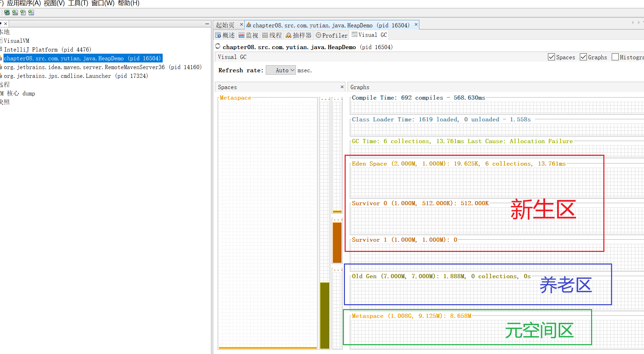Open the 监视 monitor tab

point(248,35)
